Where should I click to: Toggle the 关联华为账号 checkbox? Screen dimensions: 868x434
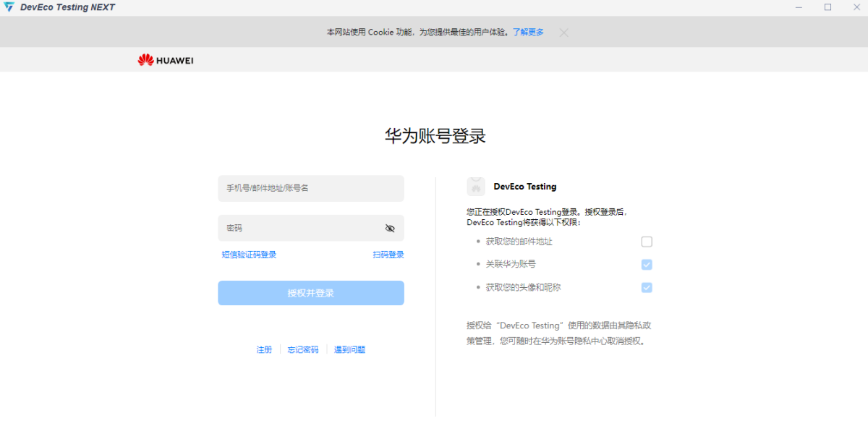[x=647, y=265]
